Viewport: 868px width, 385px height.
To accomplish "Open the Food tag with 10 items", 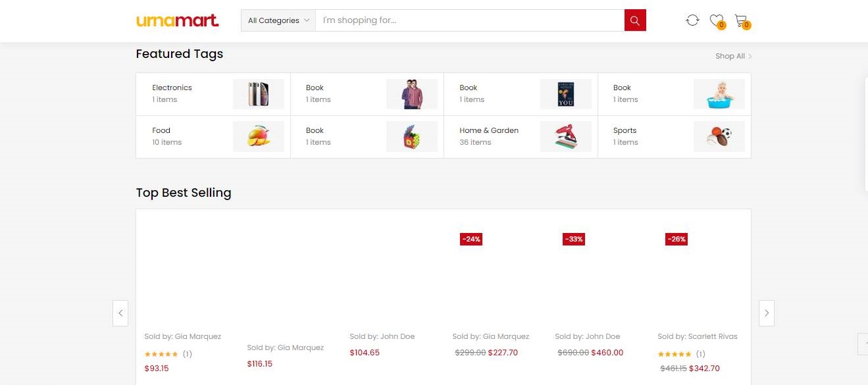I will coord(213,137).
